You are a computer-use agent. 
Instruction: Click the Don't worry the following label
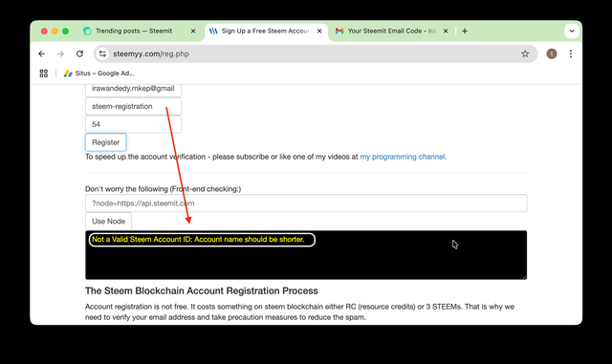point(164,189)
